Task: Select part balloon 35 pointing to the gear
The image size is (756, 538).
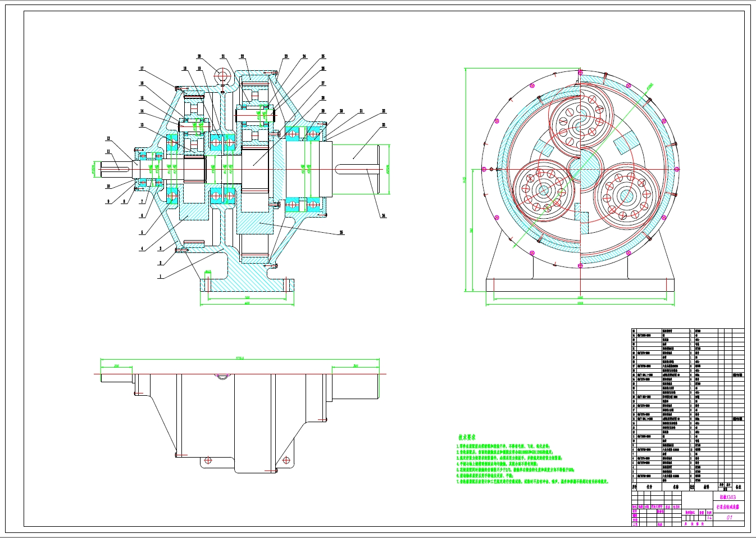Action: pyautogui.click(x=341, y=232)
